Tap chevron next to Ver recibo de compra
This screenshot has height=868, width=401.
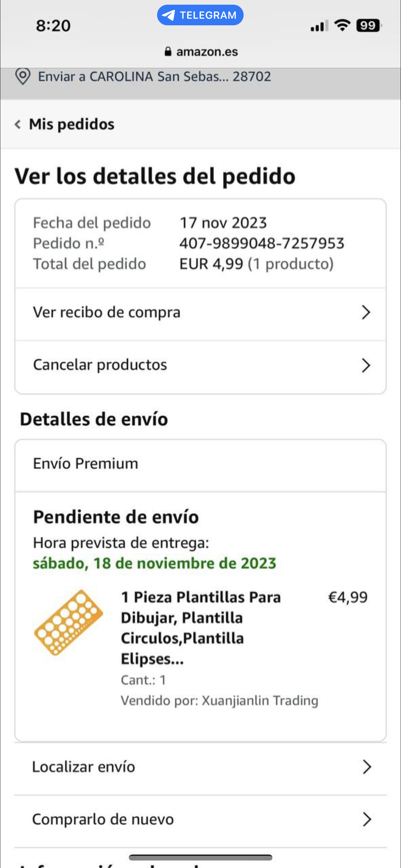366,312
